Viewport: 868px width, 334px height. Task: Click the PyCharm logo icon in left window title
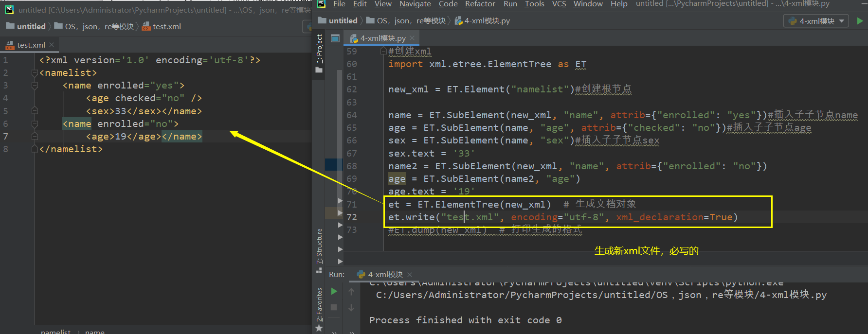[9, 10]
